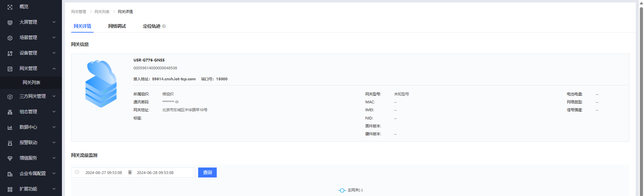
Task: Click the 三方网关管理 sidebar icon
Action: click(x=10, y=96)
